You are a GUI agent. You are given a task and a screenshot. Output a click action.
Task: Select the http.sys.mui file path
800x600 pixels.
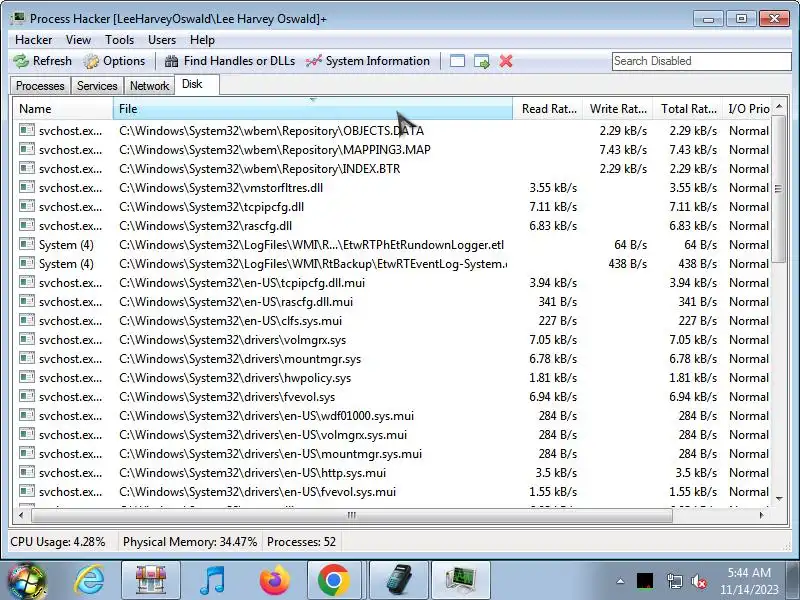pos(253,473)
